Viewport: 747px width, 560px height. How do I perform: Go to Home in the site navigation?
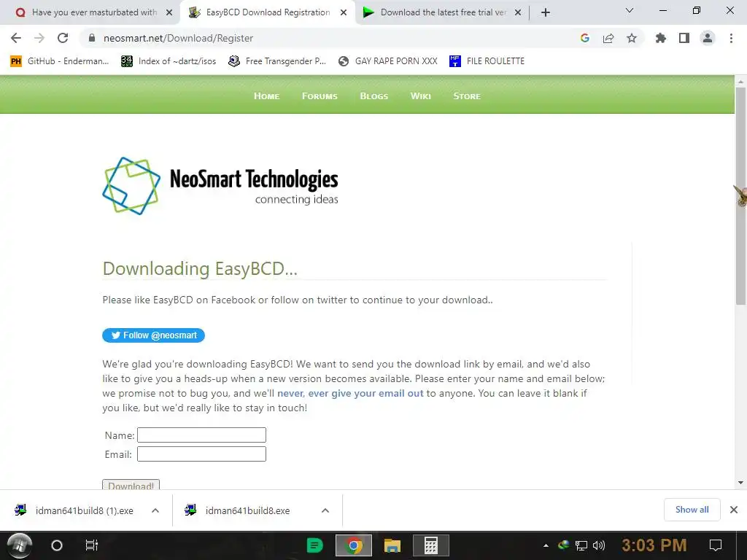pos(267,96)
